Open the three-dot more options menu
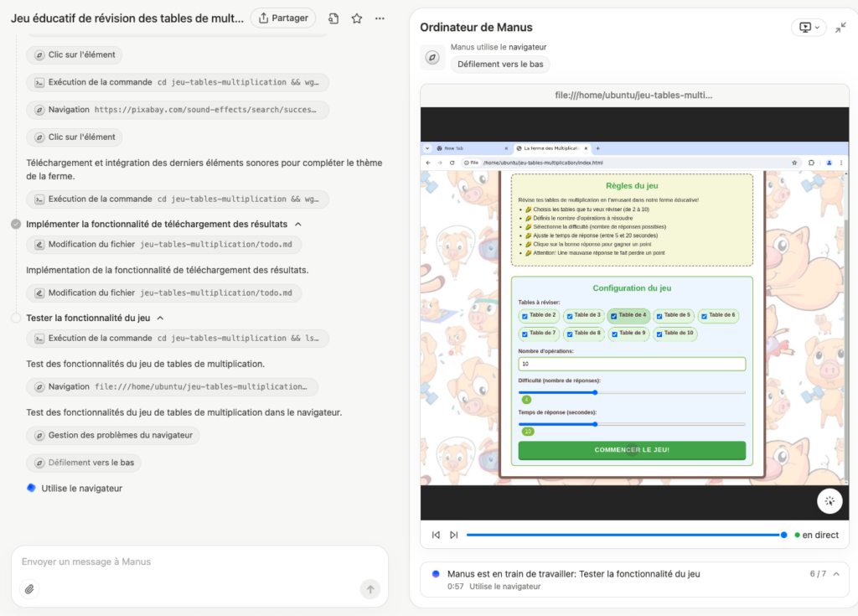Screen dimensions: 858x616 tap(380, 18)
